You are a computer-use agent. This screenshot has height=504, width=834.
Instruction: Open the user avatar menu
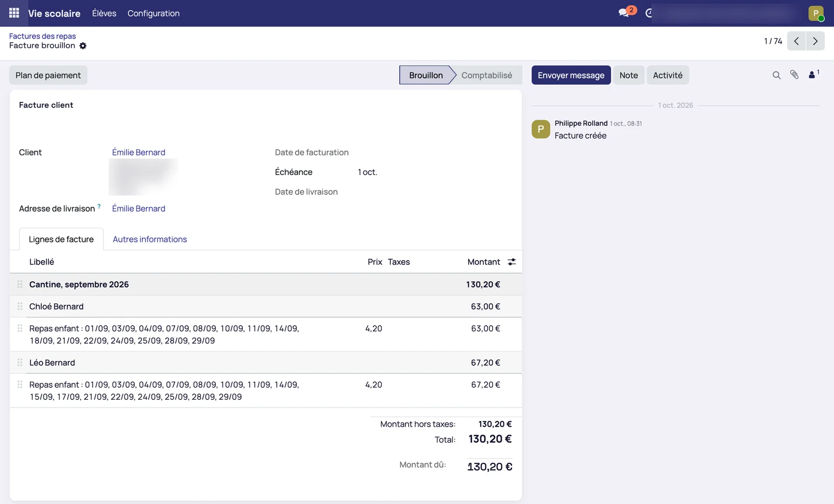(816, 13)
